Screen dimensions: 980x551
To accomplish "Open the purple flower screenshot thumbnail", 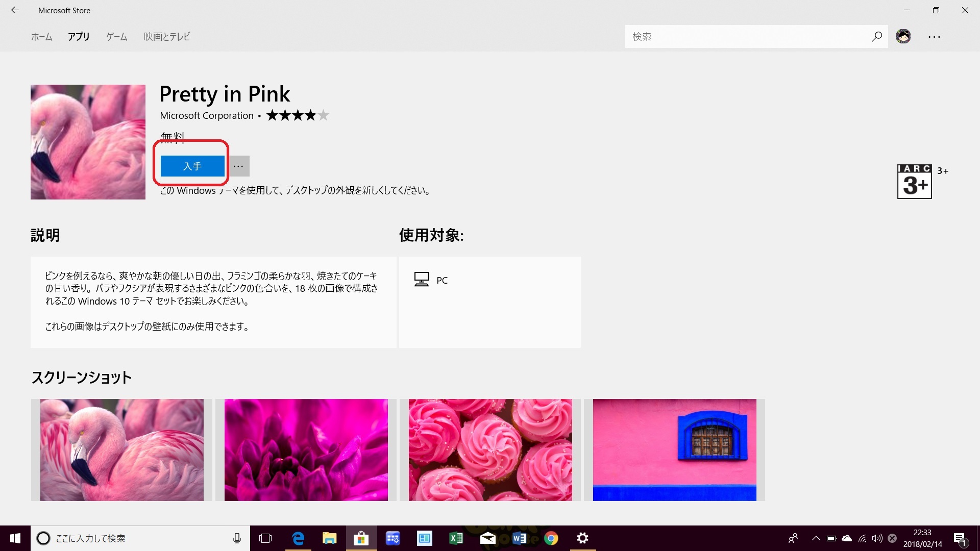I will point(306,450).
